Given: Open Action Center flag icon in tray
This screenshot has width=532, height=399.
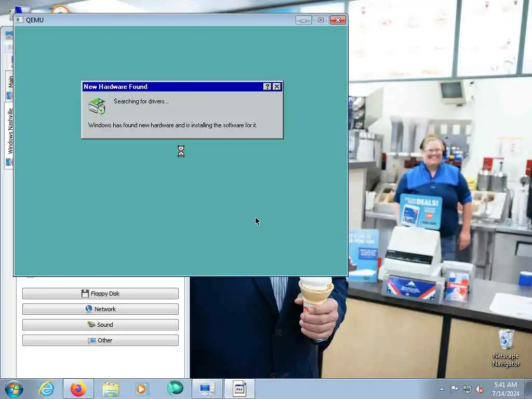Looking at the screenshot, I should click(x=454, y=389).
